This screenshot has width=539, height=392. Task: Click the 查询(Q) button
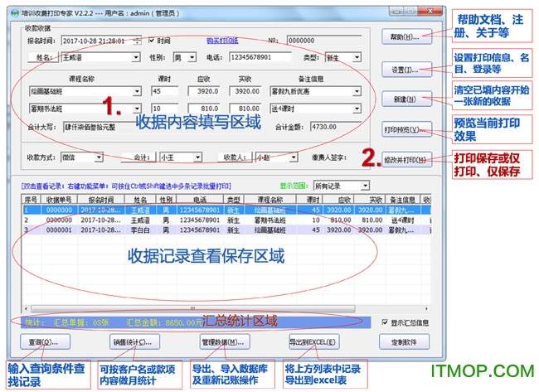tap(45, 341)
